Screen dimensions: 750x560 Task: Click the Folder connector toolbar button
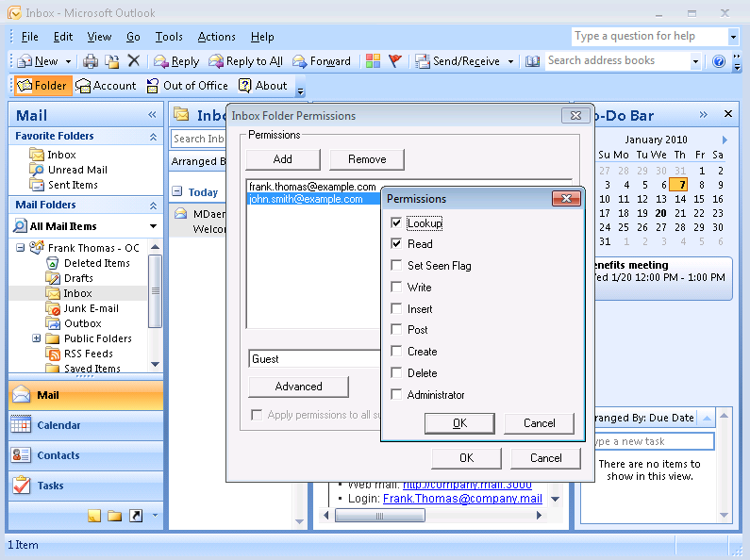pyautogui.click(x=42, y=86)
